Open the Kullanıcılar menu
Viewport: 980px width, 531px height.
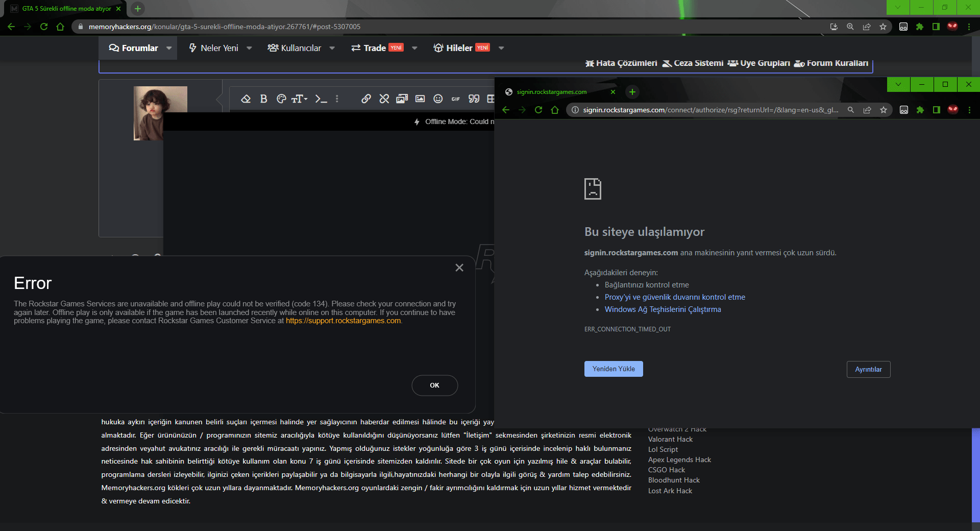[295, 48]
